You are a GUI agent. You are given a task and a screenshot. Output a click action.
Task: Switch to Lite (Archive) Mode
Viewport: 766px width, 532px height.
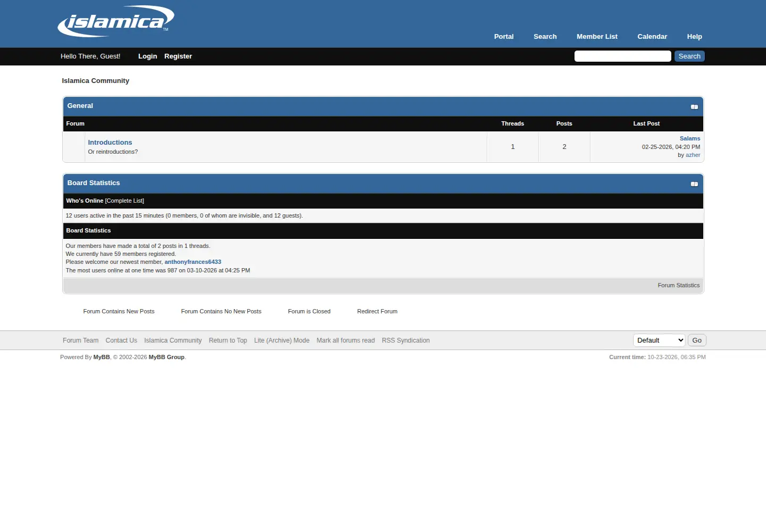click(282, 340)
